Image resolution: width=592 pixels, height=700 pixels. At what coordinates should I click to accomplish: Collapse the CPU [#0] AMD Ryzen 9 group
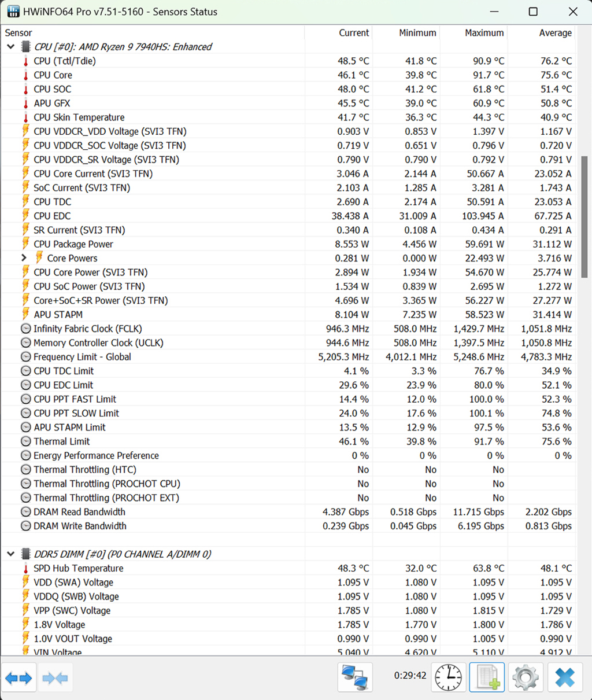(10, 47)
